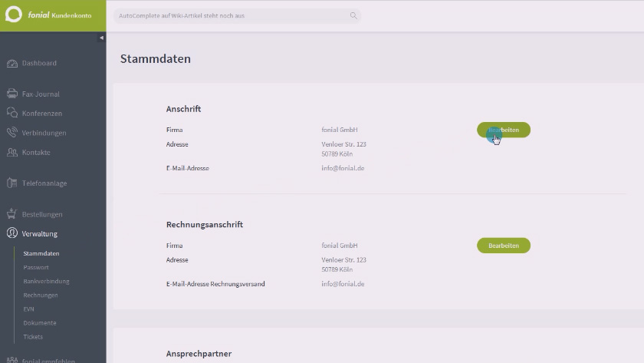644x363 pixels.
Task: Click Rechnungsanschrift email info@fonial.de
Action: 343,284
